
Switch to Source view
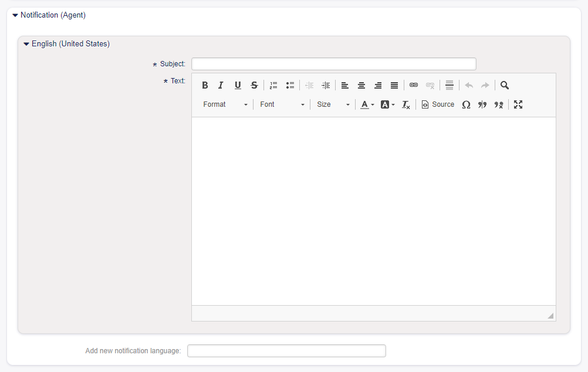[438, 104]
